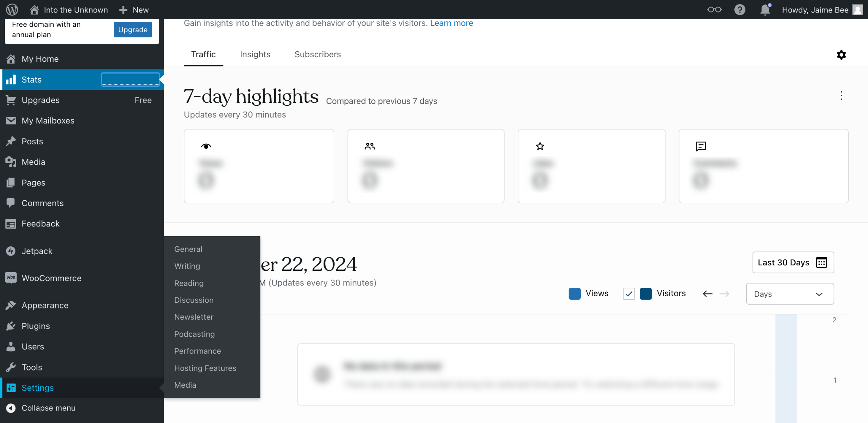Open the WordPress logo menu
The height and width of the screenshot is (423, 868).
click(x=12, y=9)
